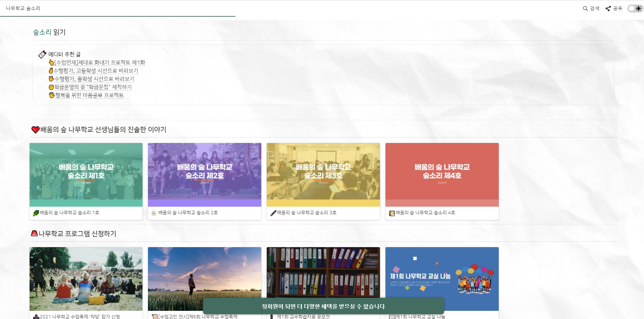The image size is (644, 319).
Task: Click the pushpin icon beside 에디터 추천 글
Action: pyautogui.click(x=42, y=54)
